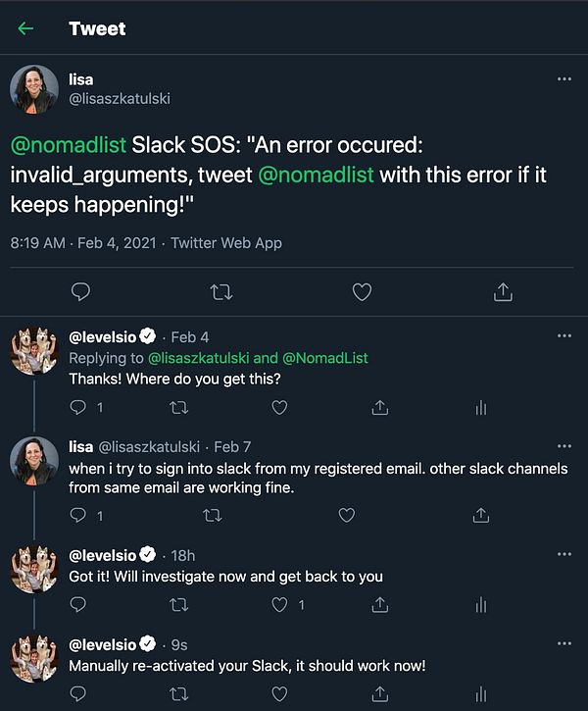588x711 pixels.
Task: Open more options on 'Where do you get this?' reply
Action: click(x=563, y=336)
